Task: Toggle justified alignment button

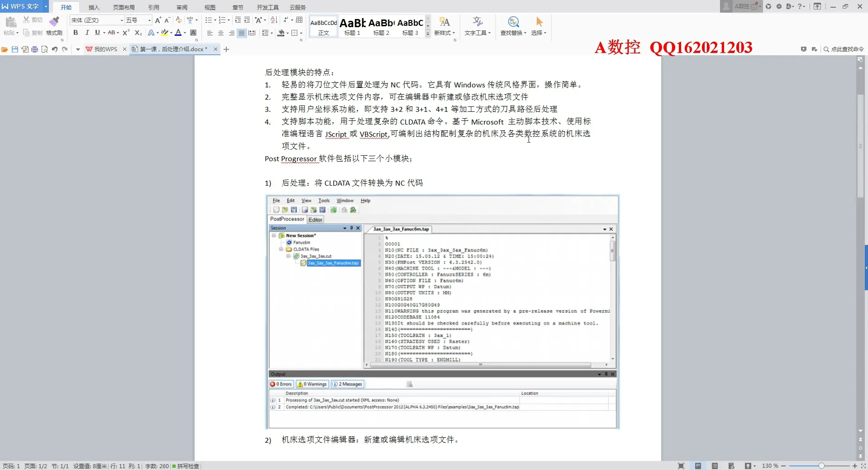Action: (242, 33)
